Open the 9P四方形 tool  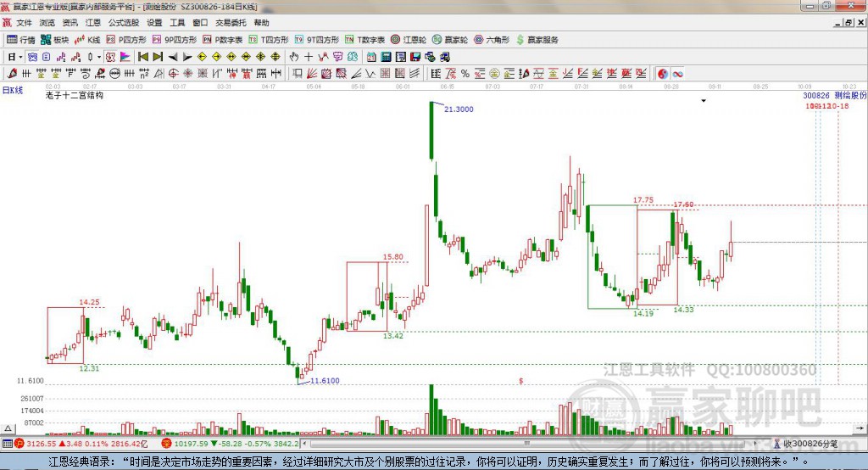pos(175,40)
